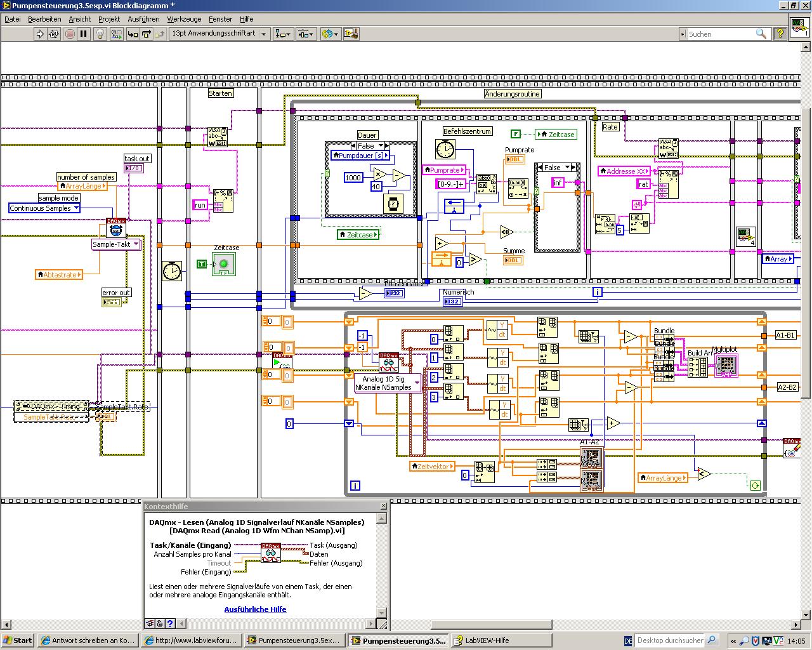Open the 13pt Anwendungsschriftart font dropdown

[219, 34]
